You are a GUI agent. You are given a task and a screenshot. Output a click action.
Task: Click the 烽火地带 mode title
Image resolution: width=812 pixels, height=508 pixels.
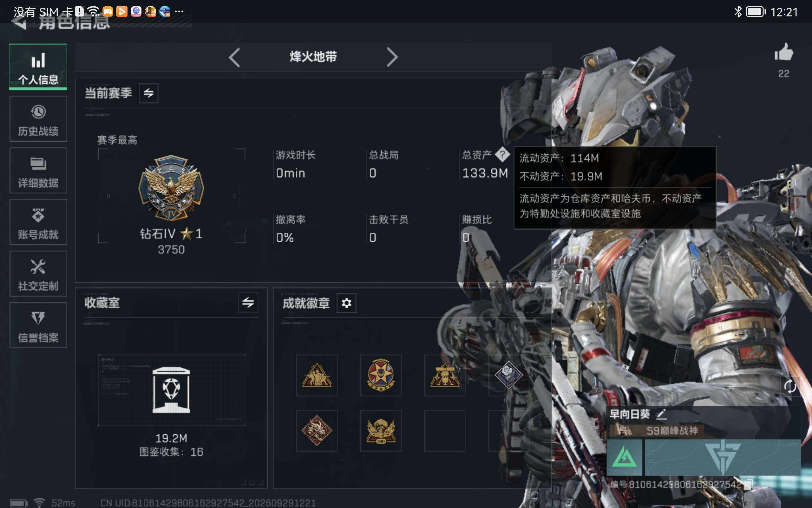point(313,57)
